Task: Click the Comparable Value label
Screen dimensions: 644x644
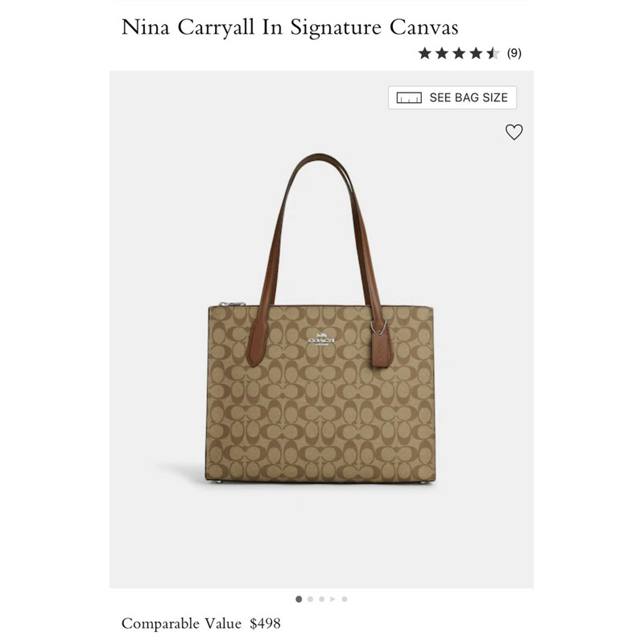Action: (181, 623)
